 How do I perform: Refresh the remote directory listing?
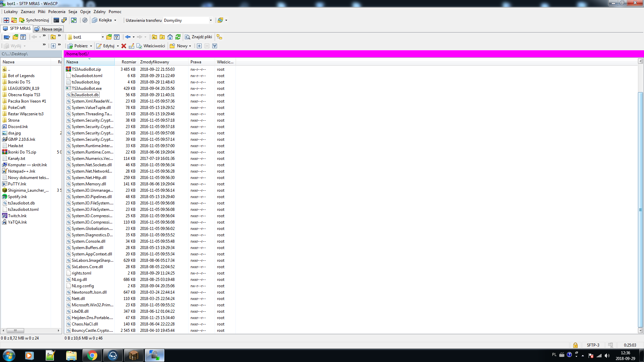[x=178, y=37]
